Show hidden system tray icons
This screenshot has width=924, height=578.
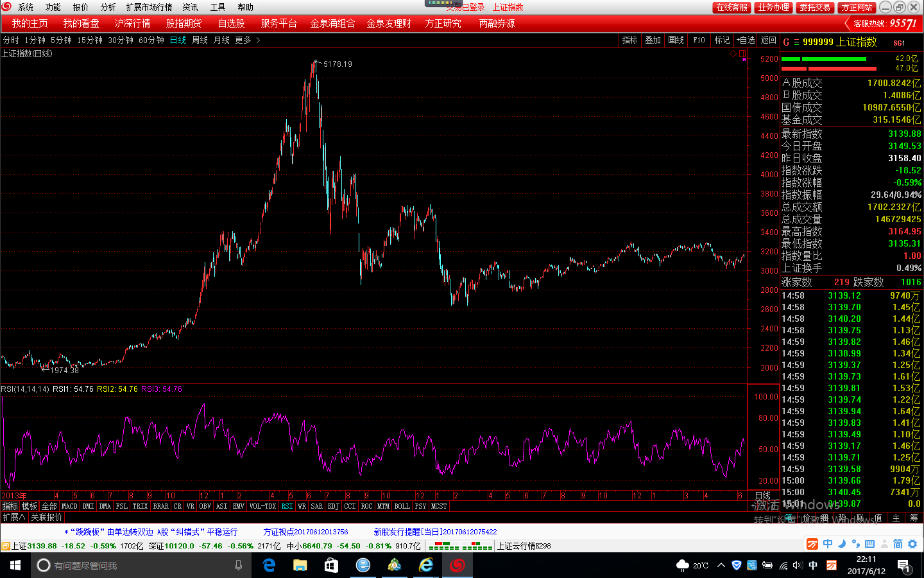click(721, 565)
